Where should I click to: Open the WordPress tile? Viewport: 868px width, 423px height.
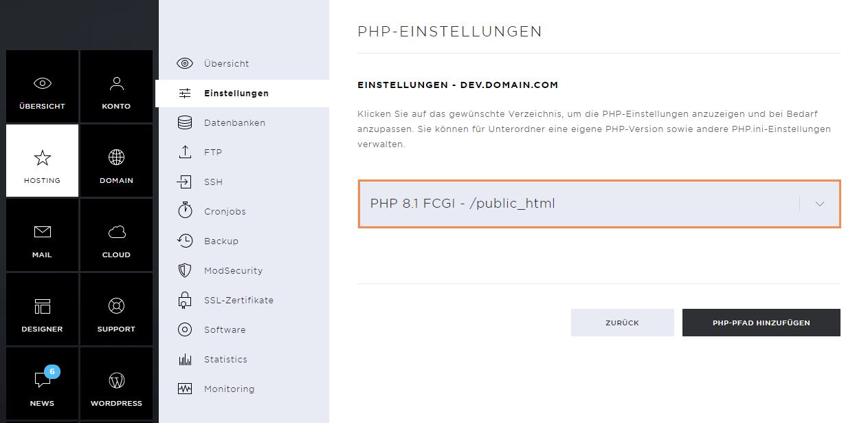coord(116,383)
